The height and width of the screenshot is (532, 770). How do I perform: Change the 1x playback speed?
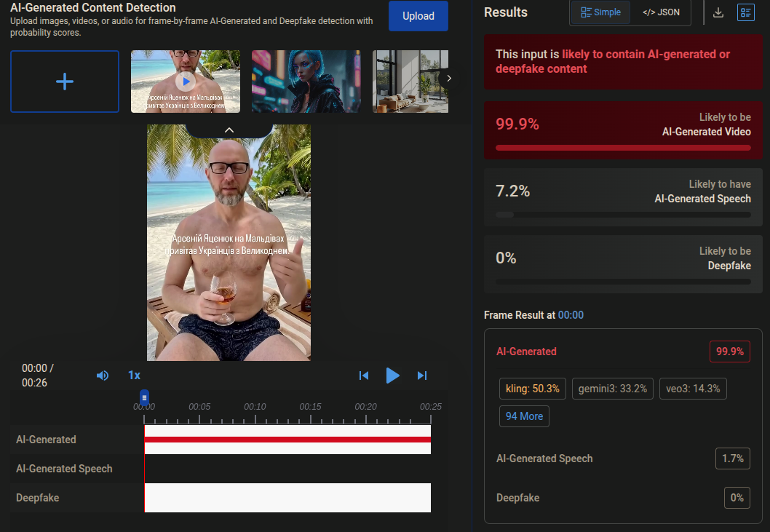click(134, 376)
